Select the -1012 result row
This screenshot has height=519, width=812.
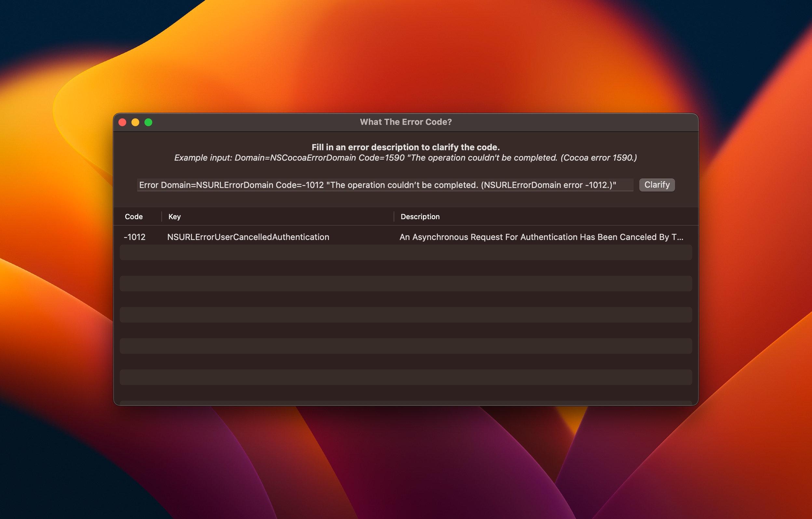click(x=371, y=237)
